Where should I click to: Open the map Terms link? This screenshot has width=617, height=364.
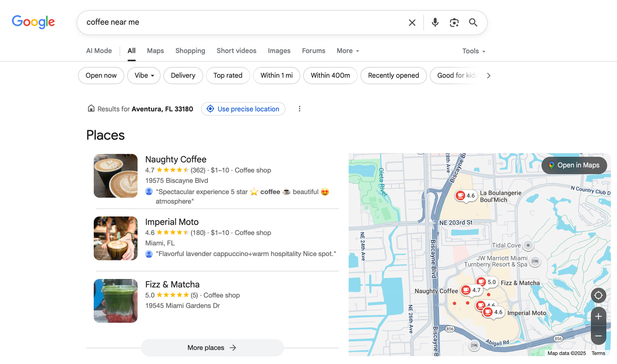point(598,353)
